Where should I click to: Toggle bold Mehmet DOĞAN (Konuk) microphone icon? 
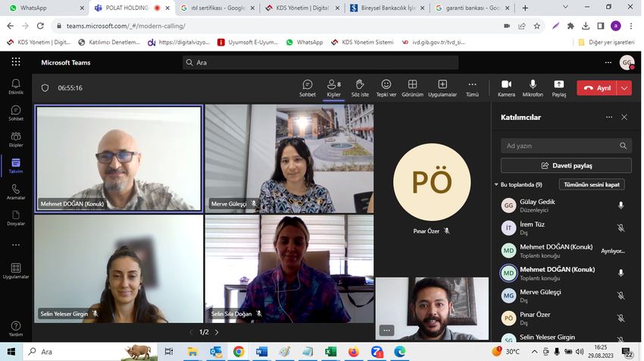[621, 272]
